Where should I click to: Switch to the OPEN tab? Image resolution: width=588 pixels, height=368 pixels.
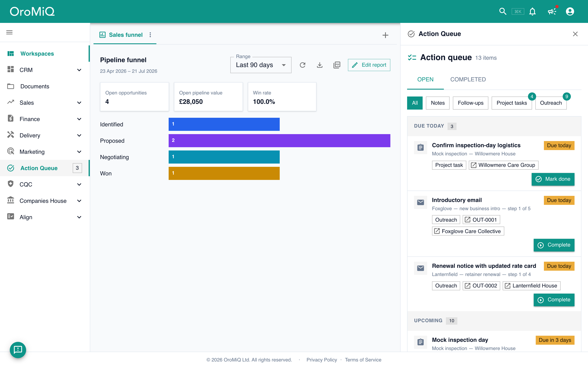425,79
